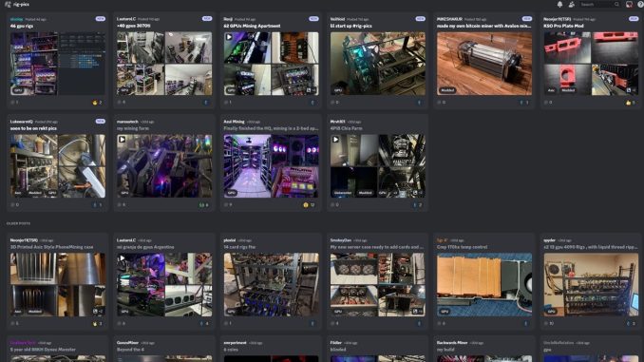Show the member list icon
The width and height of the screenshot is (644, 362).
point(571,4)
